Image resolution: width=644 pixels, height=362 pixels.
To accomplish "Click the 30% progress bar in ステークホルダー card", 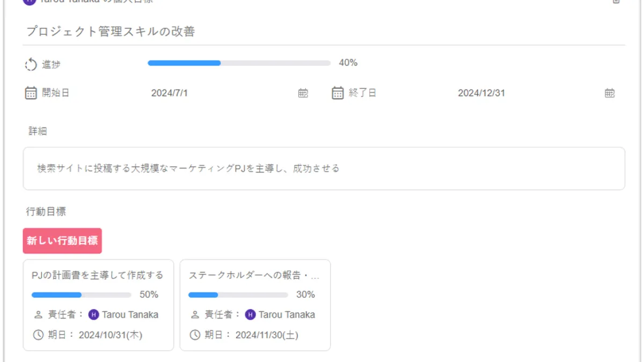I will click(238, 295).
